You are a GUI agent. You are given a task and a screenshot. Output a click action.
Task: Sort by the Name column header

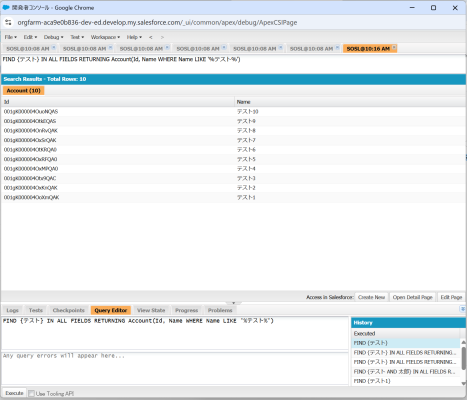(x=350, y=102)
